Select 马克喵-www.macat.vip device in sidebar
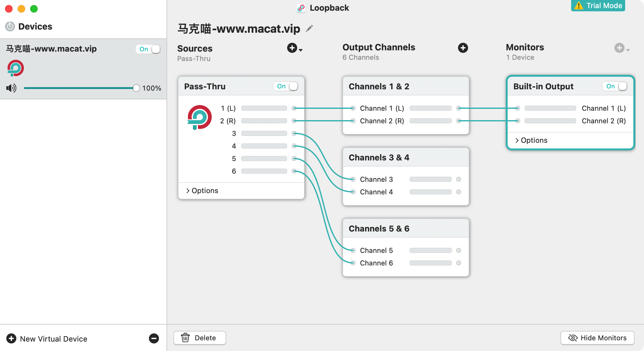This screenshot has height=351, width=644. pos(52,49)
